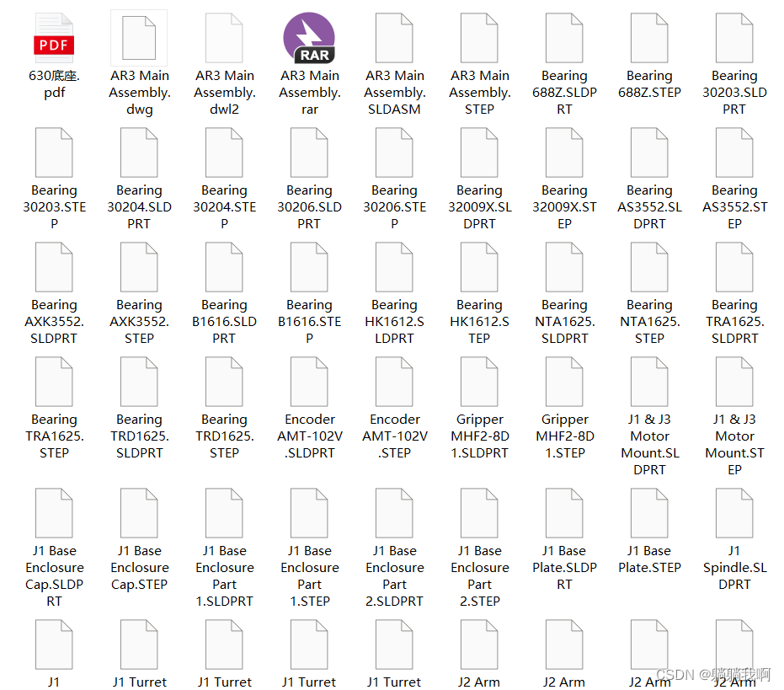The width and height of the screenshot is (784, 690).
Task: Select the Bearing HK1612.SLDPRT file icon
Action: point(394,267)
